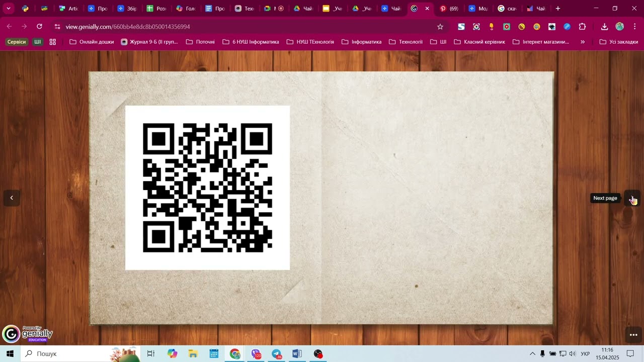Switch to the 'Збір' tab

tap(127, 9)
